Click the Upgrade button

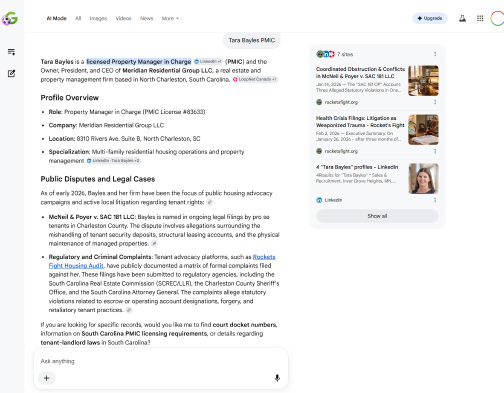point(430,18)
